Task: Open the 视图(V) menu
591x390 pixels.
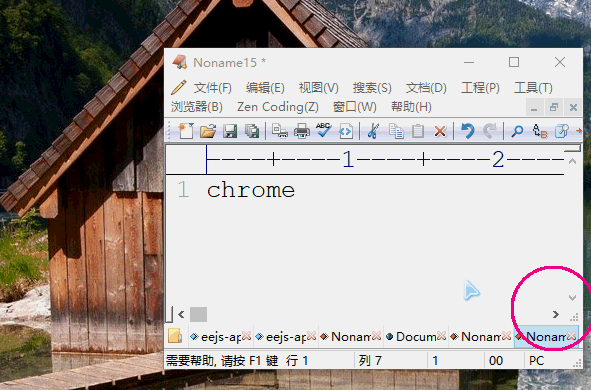Action: coord(319,88)
